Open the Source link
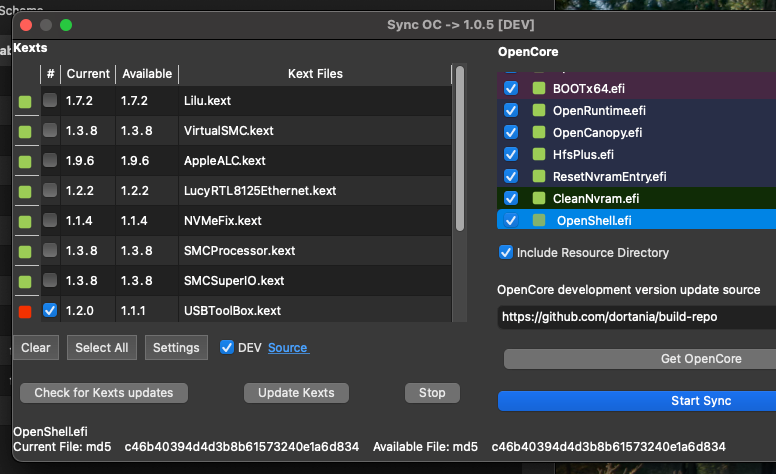The image size is (776, 474). pyautogui.click(x=288, y=348)
